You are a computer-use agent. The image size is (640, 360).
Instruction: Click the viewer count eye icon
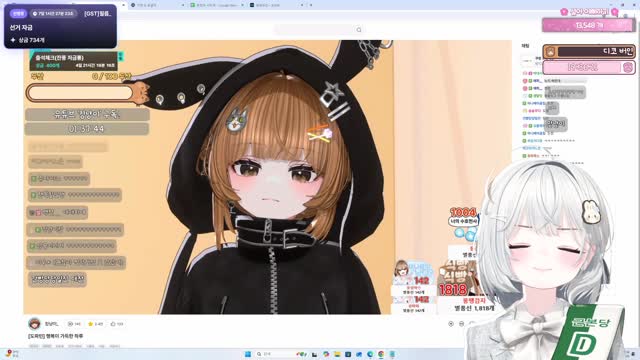(x=70, y=324)
